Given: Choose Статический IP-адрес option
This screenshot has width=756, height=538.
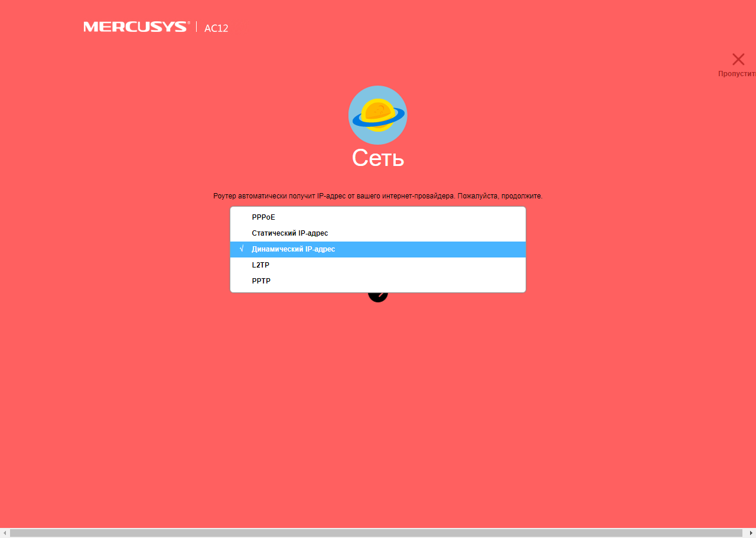Looking at the screenshot, I should point(378,233).
